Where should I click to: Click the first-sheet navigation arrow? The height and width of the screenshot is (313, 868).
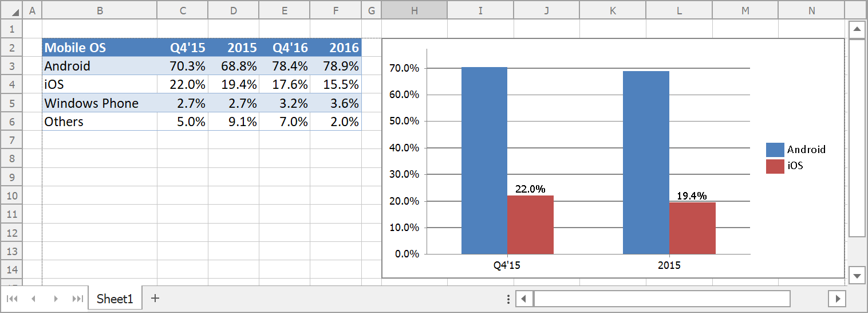point(12,299)
